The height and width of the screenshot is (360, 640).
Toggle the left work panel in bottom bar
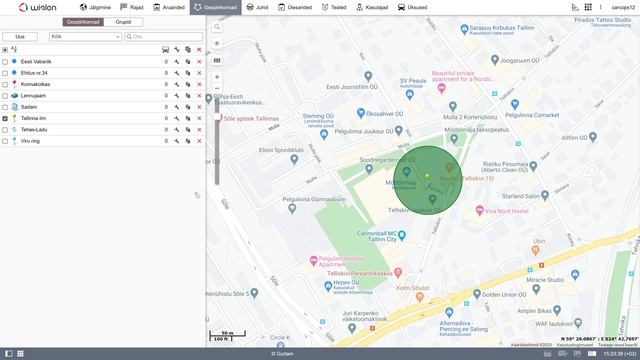(x=9, y=354)
